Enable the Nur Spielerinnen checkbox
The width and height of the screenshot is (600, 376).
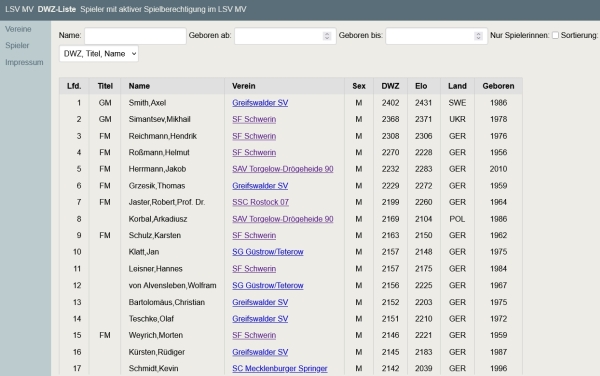[555, 35]
